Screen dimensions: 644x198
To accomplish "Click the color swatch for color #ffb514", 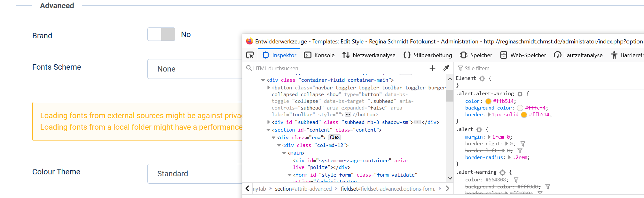I will (x=488, y=101).
